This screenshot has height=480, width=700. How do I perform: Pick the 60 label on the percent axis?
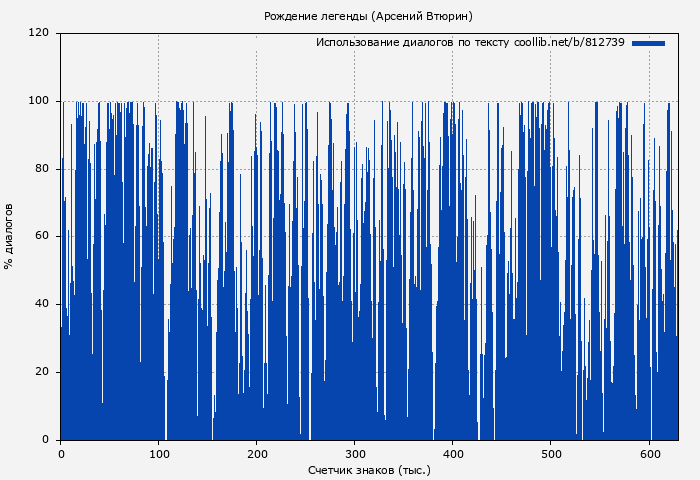pos(42,237)
